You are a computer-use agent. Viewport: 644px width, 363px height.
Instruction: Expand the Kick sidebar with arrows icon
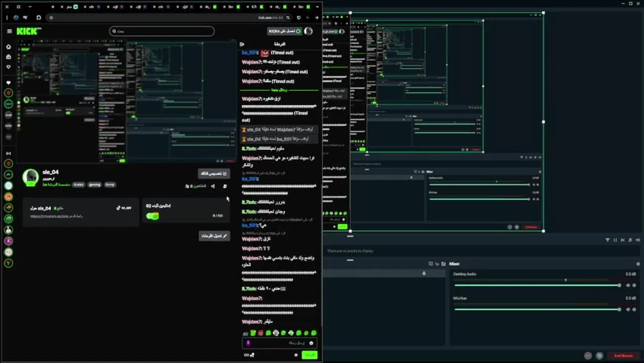9,153
